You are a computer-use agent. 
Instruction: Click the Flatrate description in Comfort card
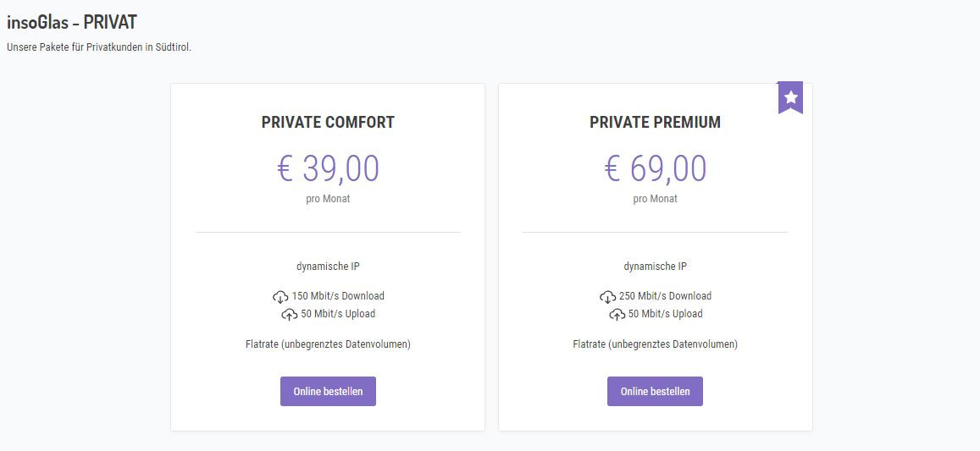[328, 344]
